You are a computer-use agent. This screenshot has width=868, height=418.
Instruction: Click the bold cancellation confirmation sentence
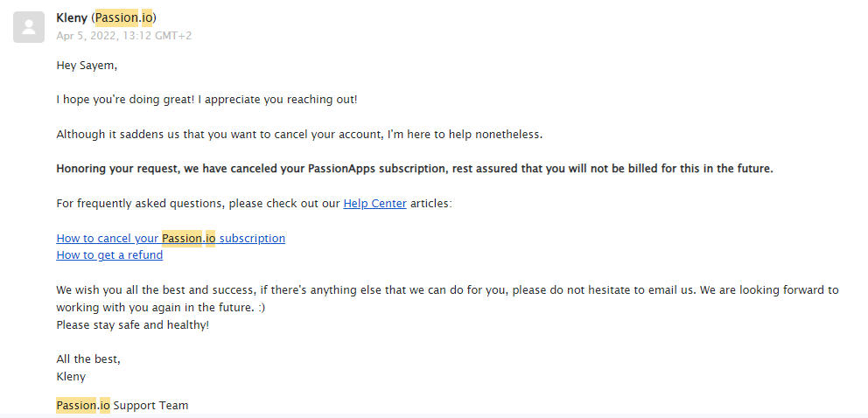414,168
